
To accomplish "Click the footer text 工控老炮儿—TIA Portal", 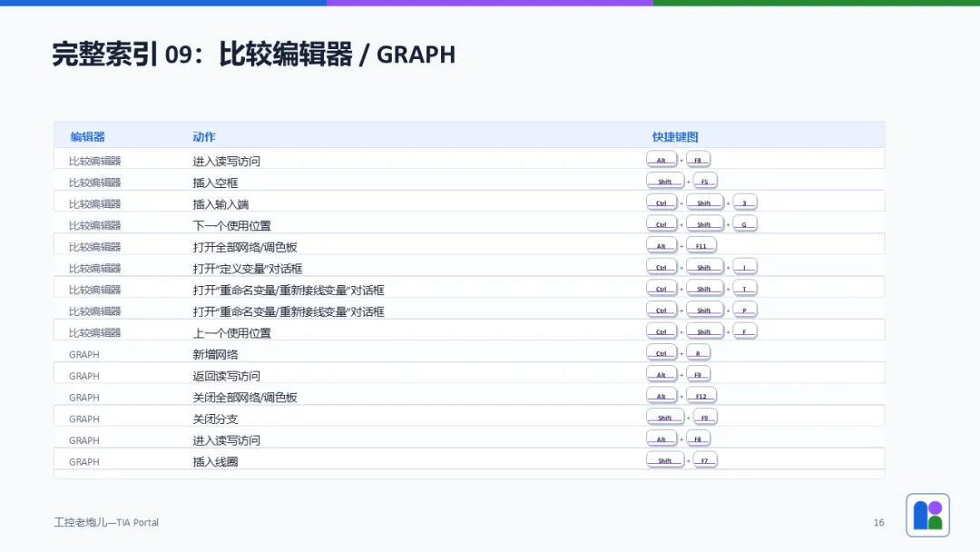I will [105, 522].
